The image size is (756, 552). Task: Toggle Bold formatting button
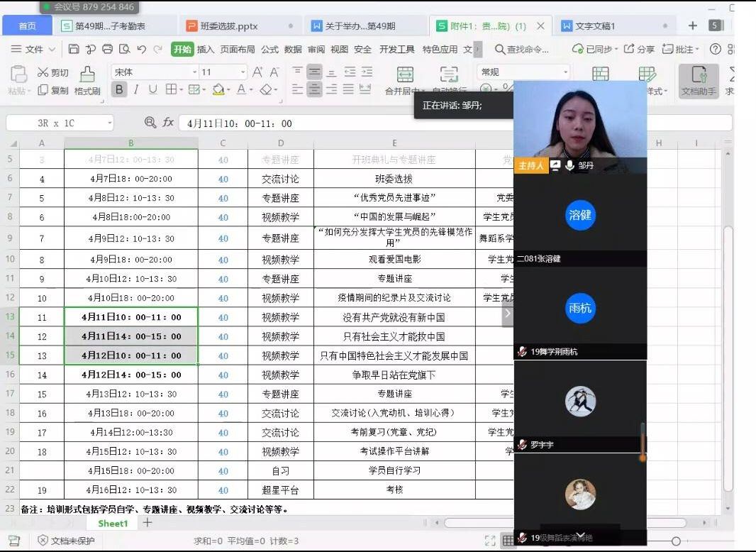[119, 90]
